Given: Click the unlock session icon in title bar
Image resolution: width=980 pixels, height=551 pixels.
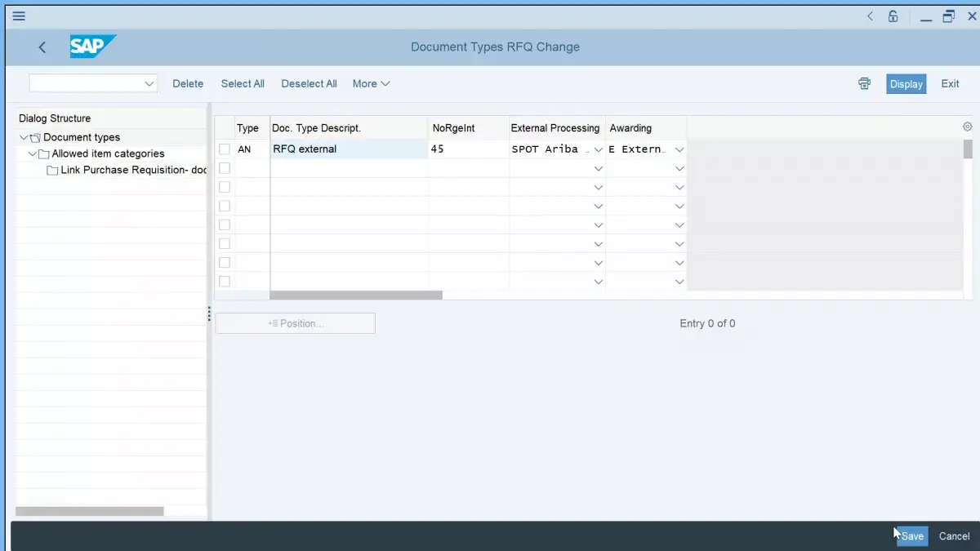Looking at the screenshot, I should click(x=893, y=16).
